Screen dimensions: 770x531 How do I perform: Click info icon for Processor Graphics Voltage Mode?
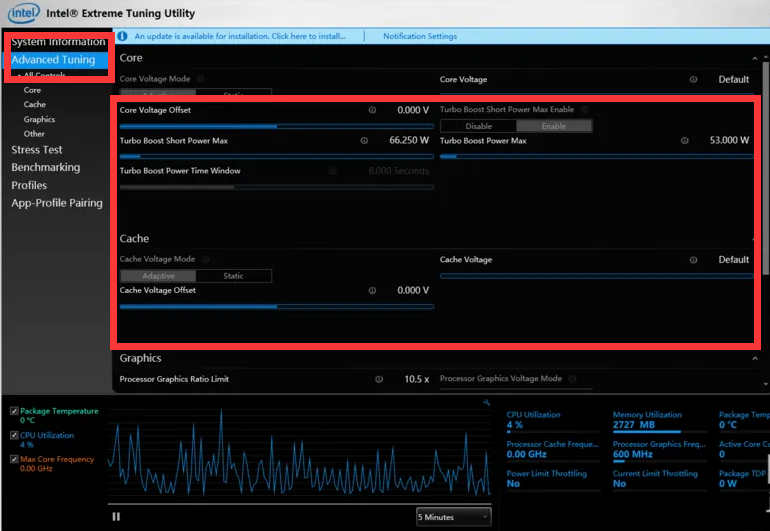572,378
